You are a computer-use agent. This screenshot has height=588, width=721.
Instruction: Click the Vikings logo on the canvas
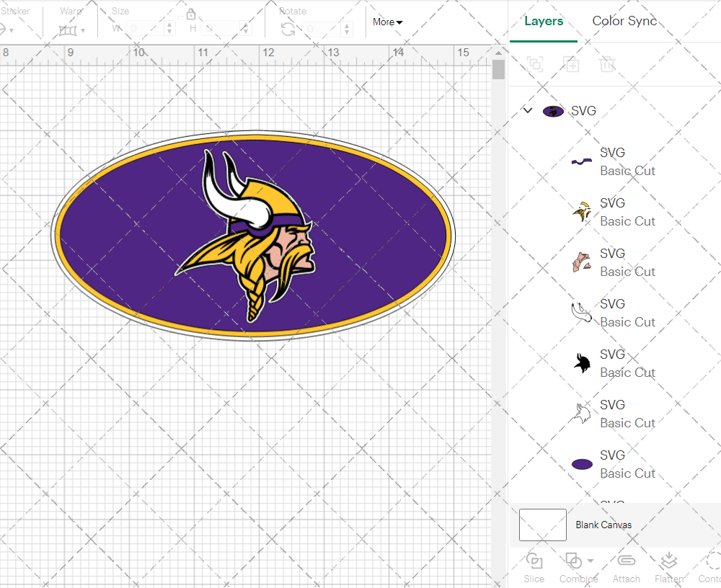coord(252,236)
